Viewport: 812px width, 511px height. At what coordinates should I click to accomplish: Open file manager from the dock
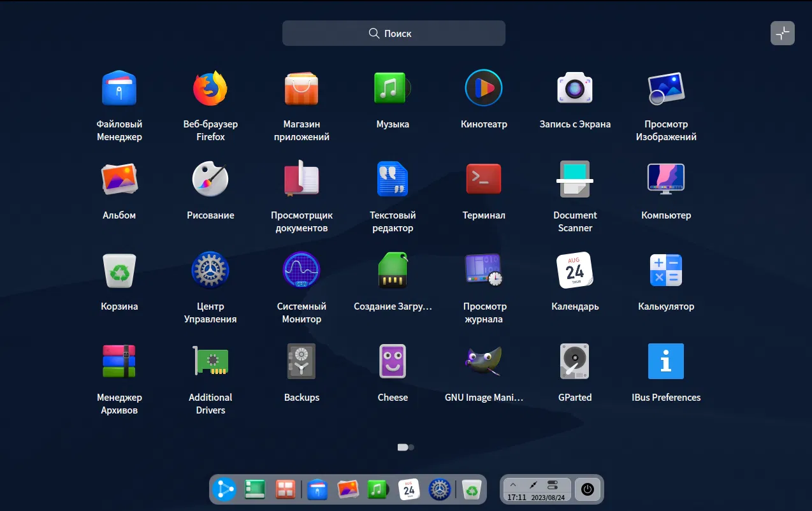[317, 489]
